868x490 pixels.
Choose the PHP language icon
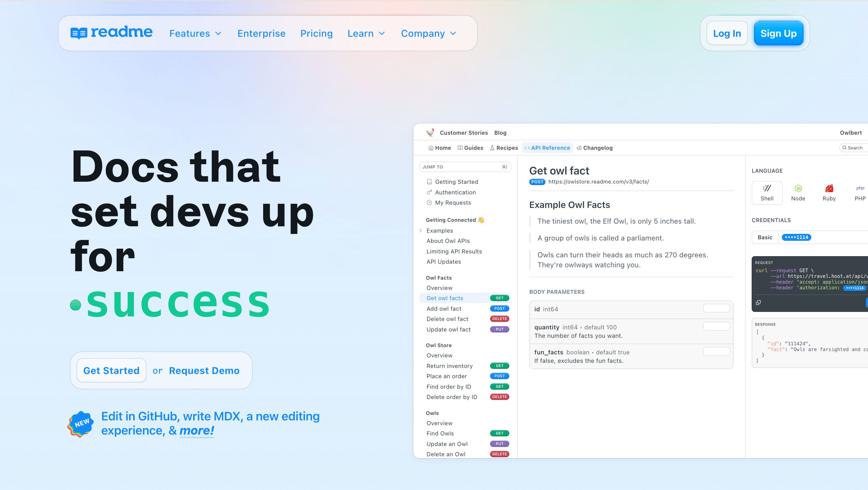[x=860, y=188]
